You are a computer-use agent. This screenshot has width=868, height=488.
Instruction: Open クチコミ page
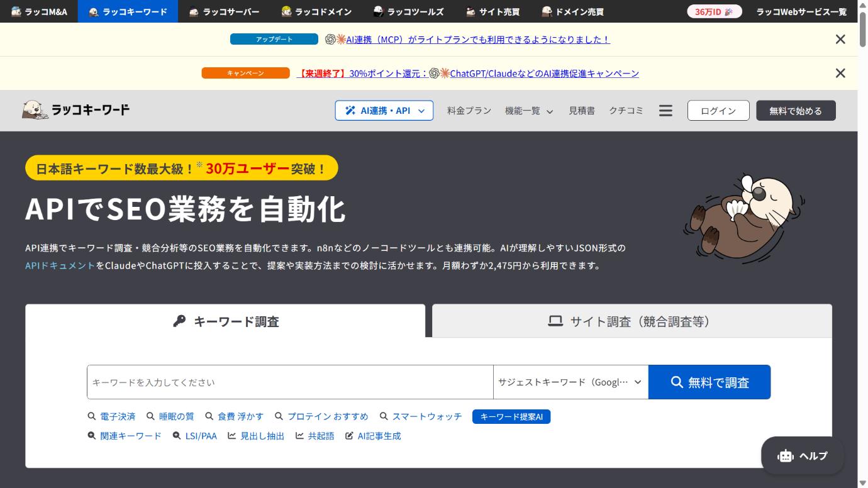pos(626,111)
